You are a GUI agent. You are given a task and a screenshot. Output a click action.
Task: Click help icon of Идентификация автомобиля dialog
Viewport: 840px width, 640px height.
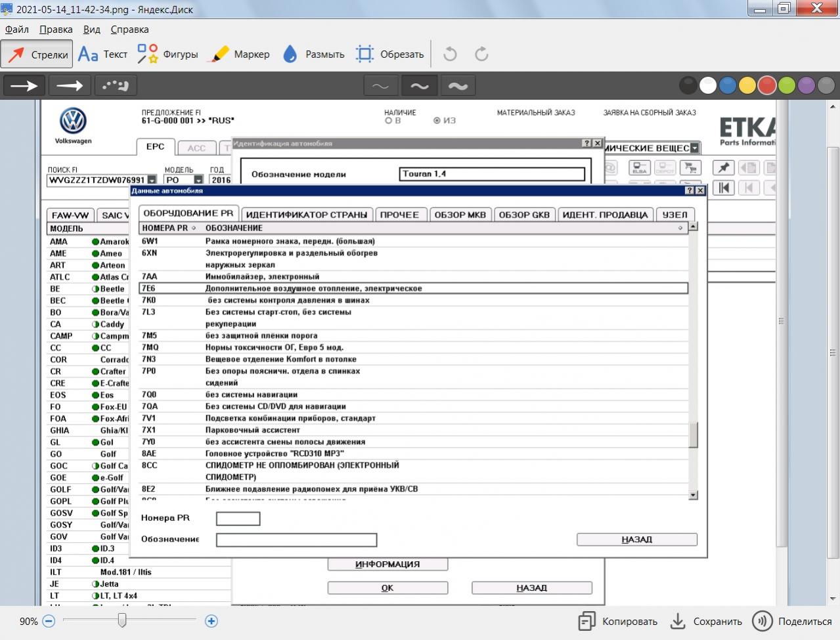coord(586,143)
